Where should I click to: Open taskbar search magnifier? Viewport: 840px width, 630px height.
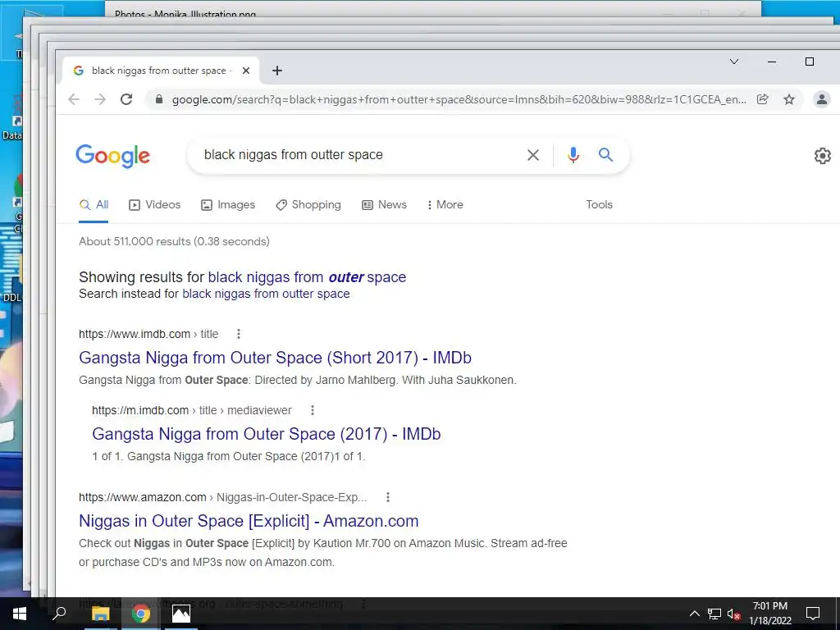[x=59, y=614]
